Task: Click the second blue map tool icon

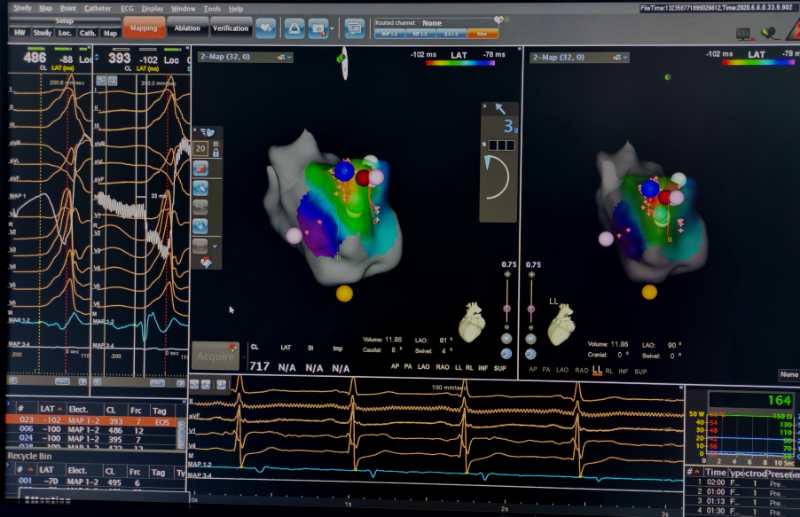Action: tap(201, 188)
